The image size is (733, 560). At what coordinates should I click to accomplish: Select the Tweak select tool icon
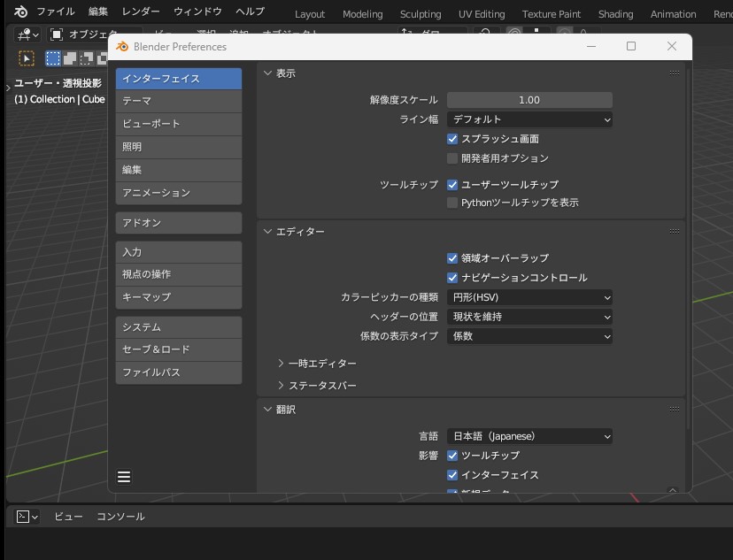point(27,58)
